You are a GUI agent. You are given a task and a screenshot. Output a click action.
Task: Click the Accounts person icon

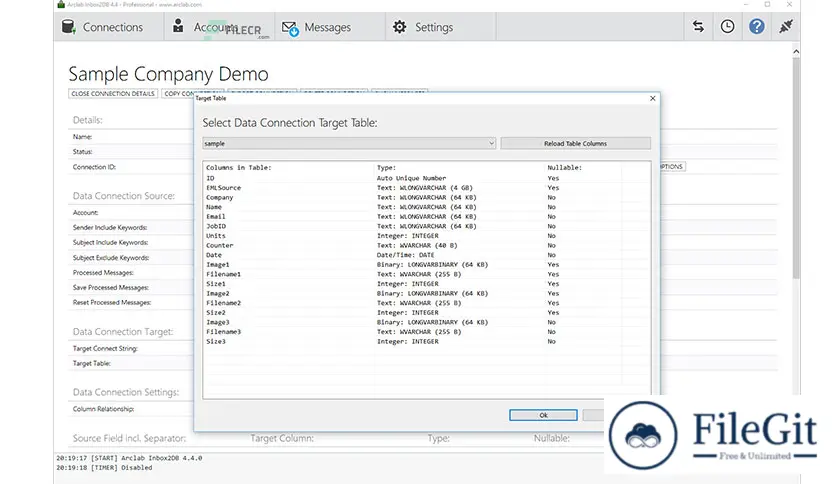pyautogui.click(x=178, y=26)
